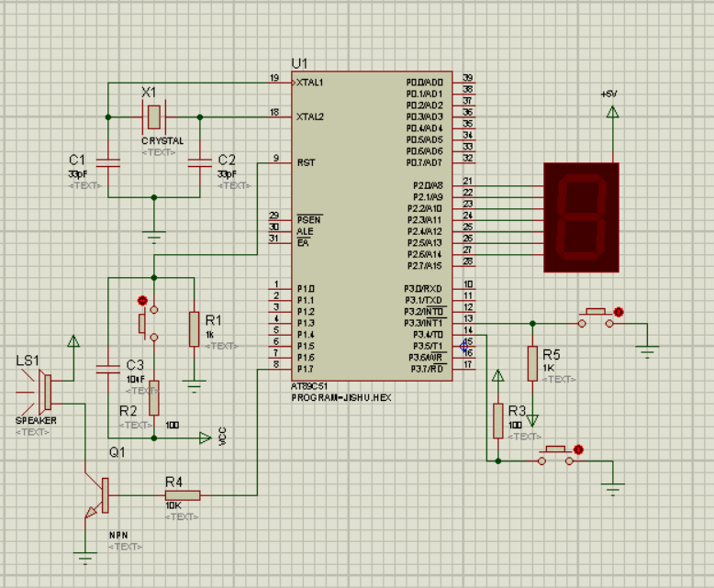The width and height of the screenshot is (714, 588).
Task: Click the reset pushbutton switch symbol
Action: [149, 324]
